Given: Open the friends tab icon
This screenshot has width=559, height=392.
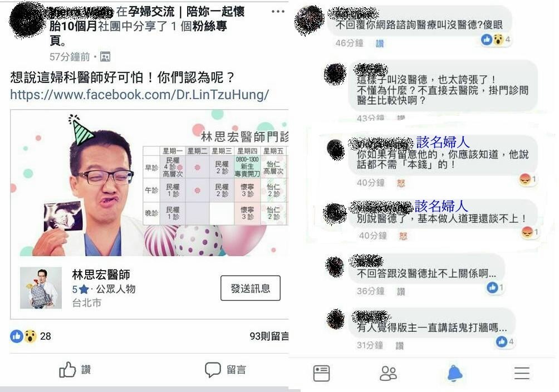Looking at the screenshot, I should click(x=388, y=373).
